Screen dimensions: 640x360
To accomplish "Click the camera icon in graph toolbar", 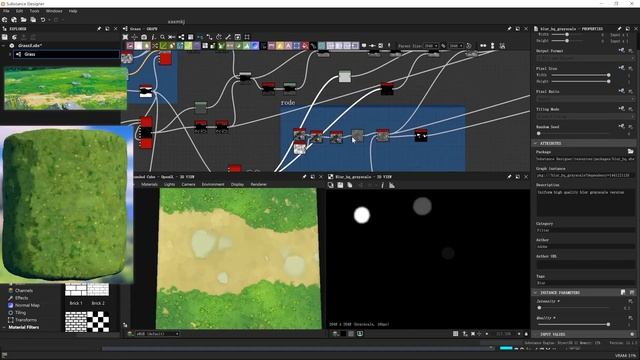I will point(144,37).
